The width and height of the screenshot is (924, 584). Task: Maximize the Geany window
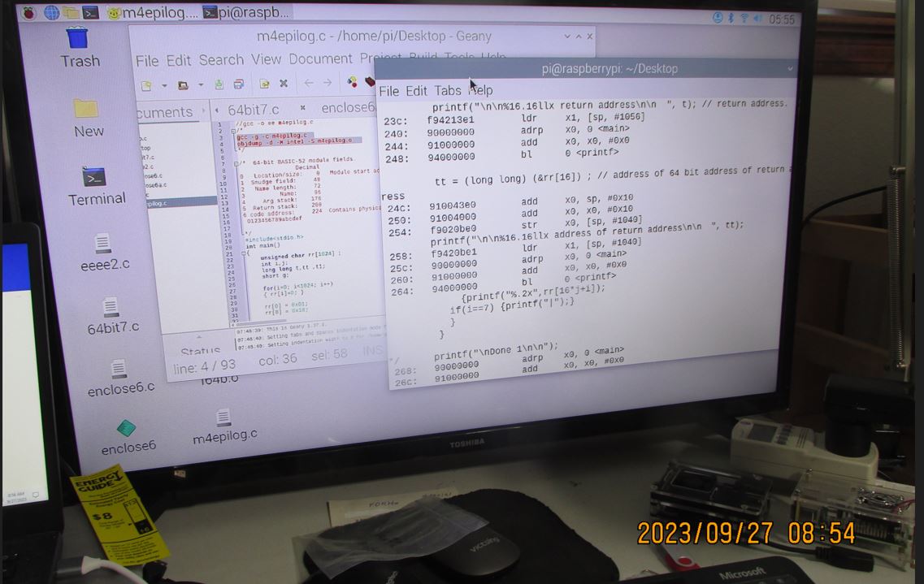(579, 36)
